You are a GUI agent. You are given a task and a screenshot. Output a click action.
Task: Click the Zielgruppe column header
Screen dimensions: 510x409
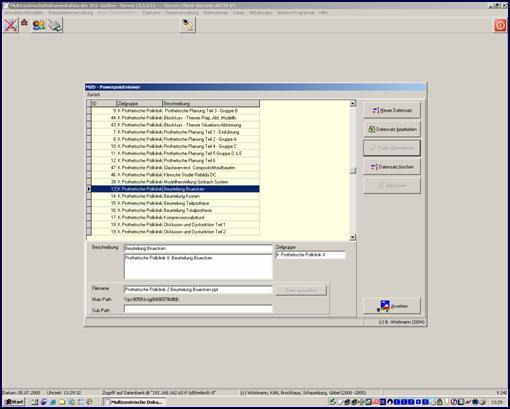[x=139, y=103]
